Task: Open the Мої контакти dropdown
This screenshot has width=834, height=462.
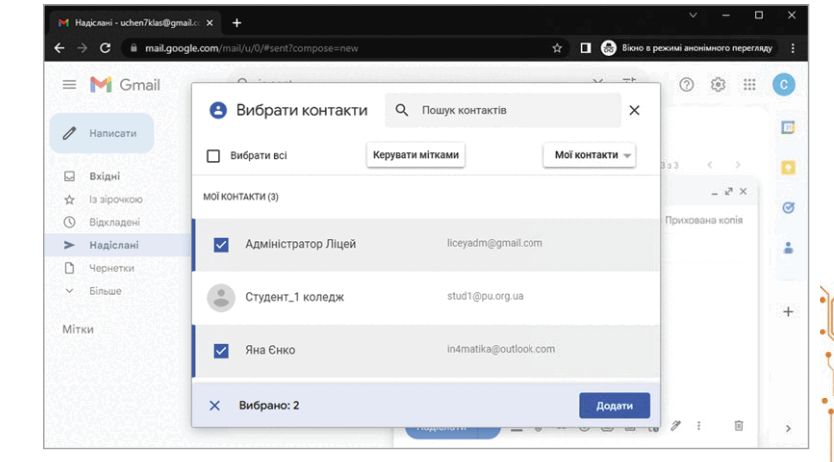Action: [589, 155]
